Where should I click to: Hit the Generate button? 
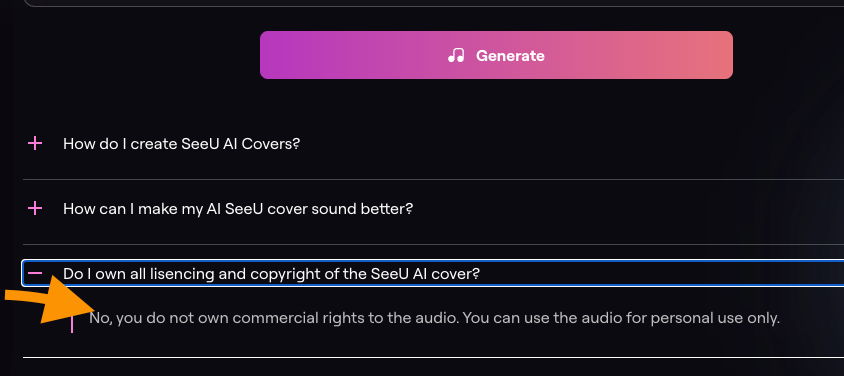click(x=496, y=55)
